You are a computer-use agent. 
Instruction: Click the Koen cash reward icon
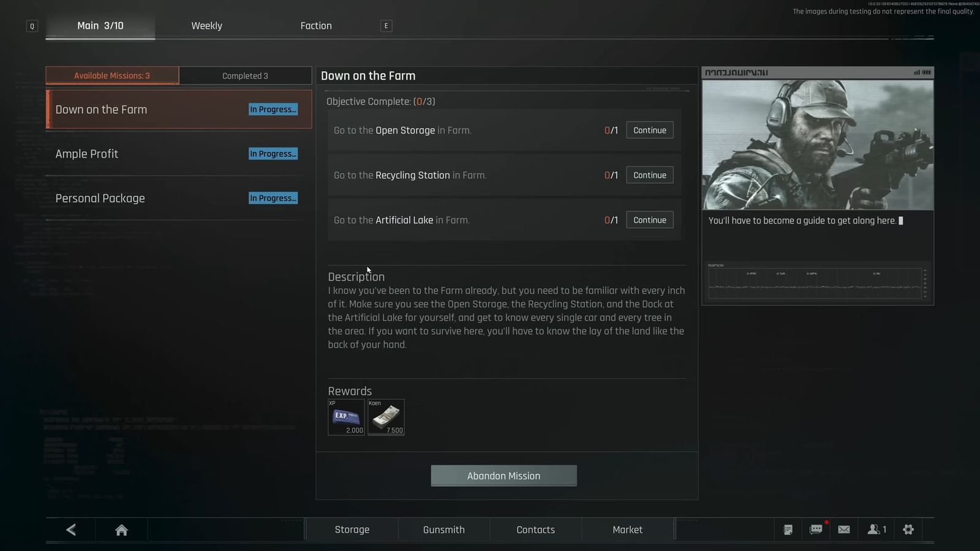386,418
